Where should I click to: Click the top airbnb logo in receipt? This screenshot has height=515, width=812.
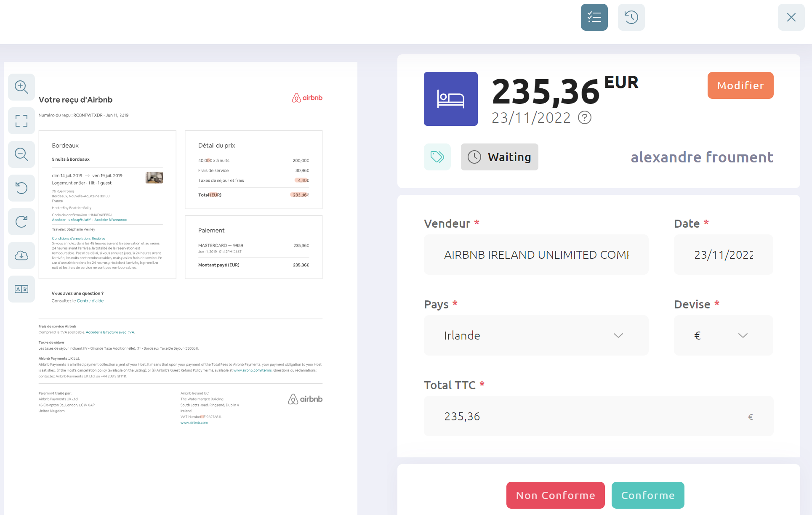tap(307, 98)
